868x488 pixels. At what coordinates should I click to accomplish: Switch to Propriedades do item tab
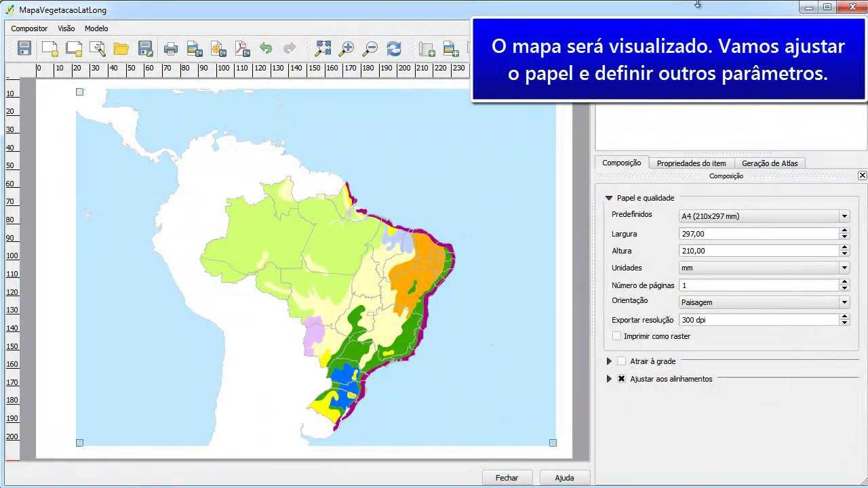click(x=691, y=163)
